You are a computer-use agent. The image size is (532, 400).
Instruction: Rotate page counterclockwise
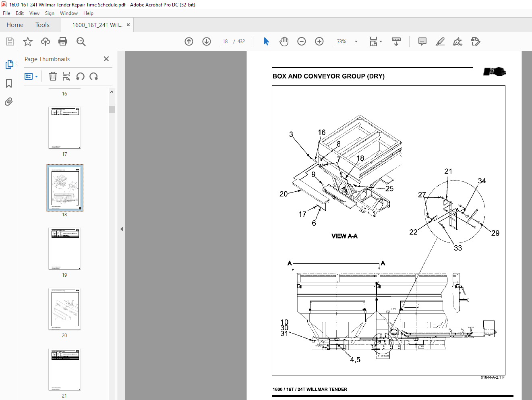point(80,76)
